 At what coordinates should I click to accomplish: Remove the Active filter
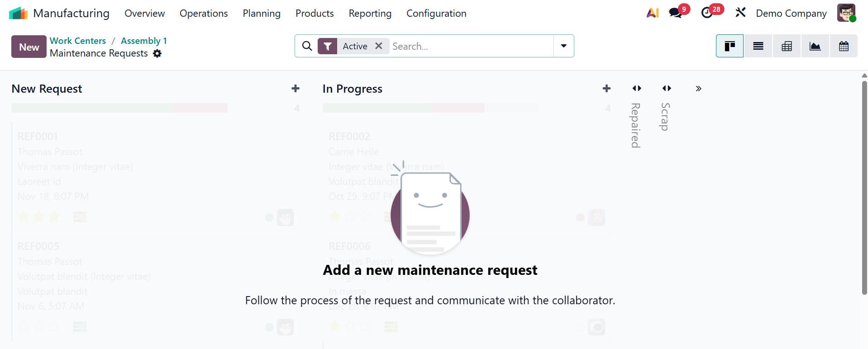[x=379, y=46]
